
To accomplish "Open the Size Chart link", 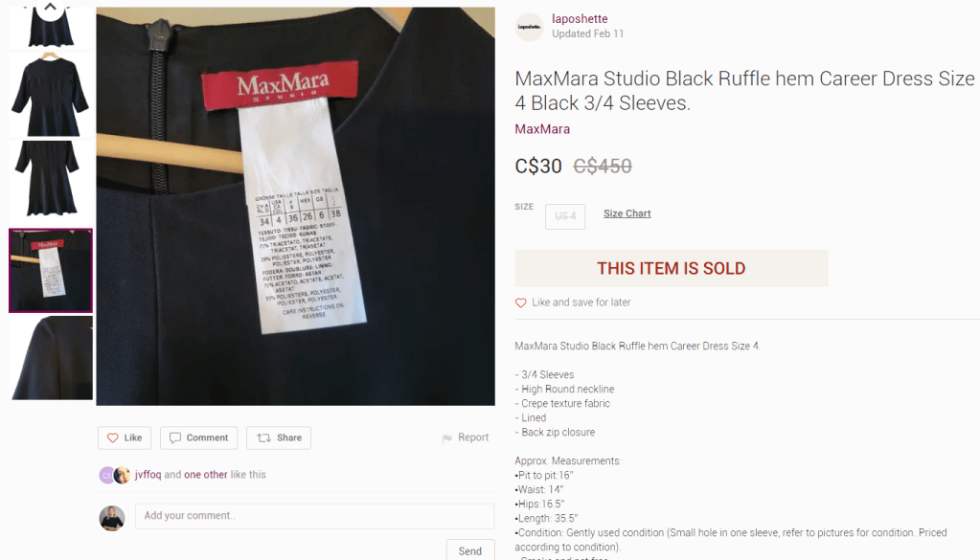I will tap(627, 213).
